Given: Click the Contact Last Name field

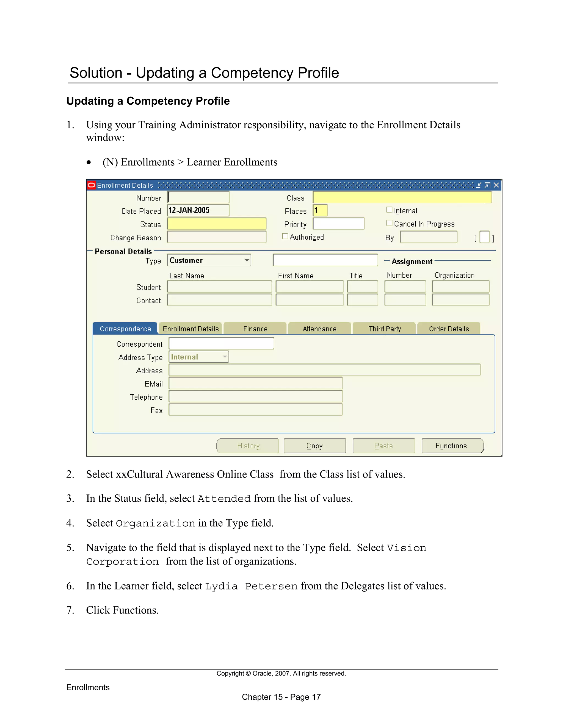Looking at the screenshot, I should [219, 300].
